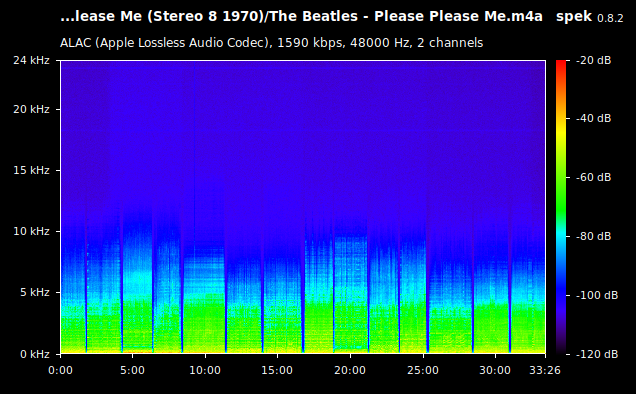Click inside the spectrogram plot area

pos(303,207)
